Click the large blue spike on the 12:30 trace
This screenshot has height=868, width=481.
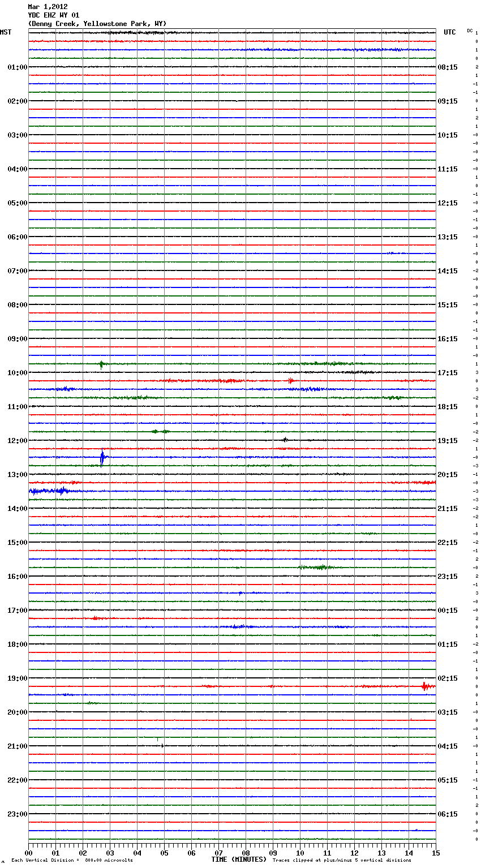pyautogui.click(x=102, y=457)
